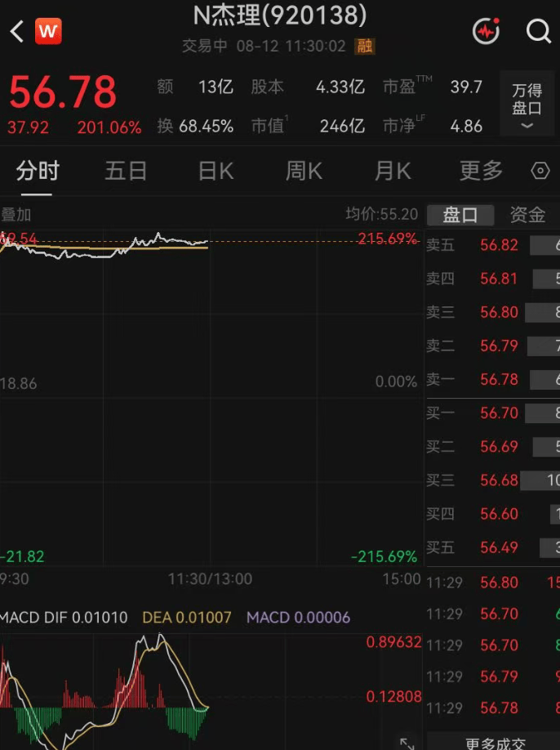The width and height of the screenshot is (560, 750).
Task: Open the heartbeat monitor alert icon
Action: (486, 31)
